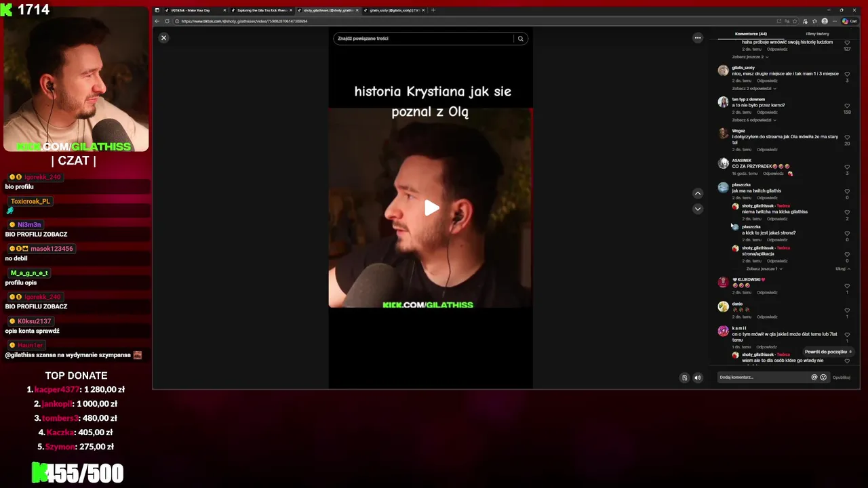
Task: Reply to gilatis_szoty's comment via Odpowiedz
Action: [767, 81]
